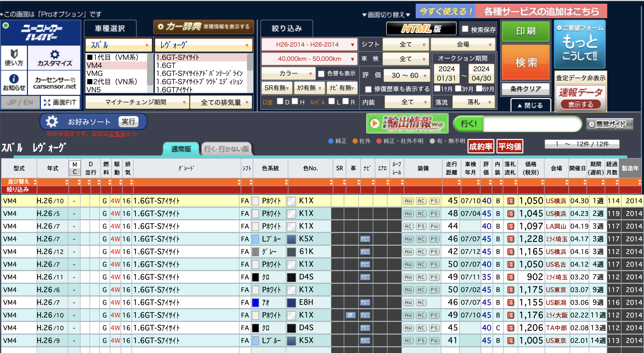Click the 画面FIT fit-screen icon
This screenshot has height=353, width=644.
(60, 102)
